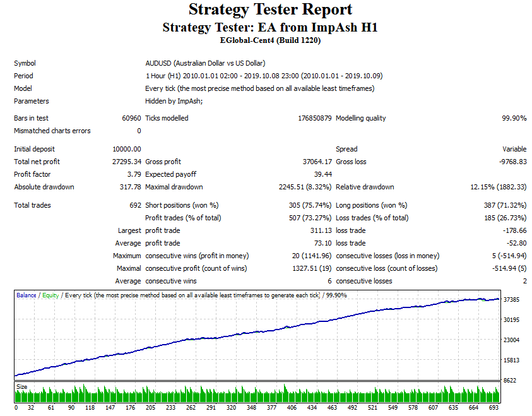Click Maximal drawdown value 2245.51 (8.32%)

click(305, 187)
